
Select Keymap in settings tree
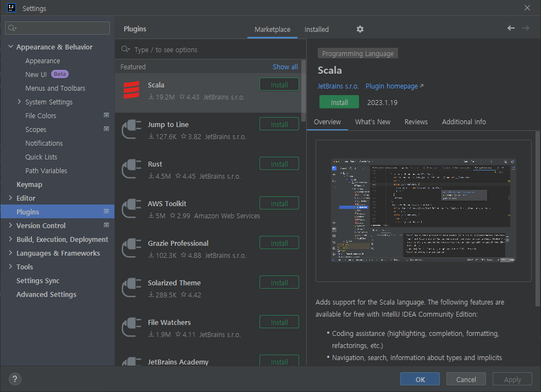[29, 184]
